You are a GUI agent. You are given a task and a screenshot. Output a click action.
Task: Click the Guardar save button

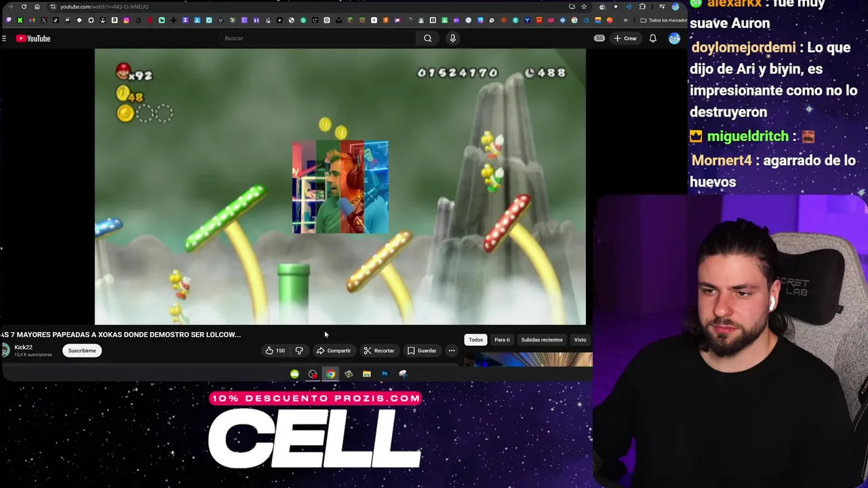422,350
